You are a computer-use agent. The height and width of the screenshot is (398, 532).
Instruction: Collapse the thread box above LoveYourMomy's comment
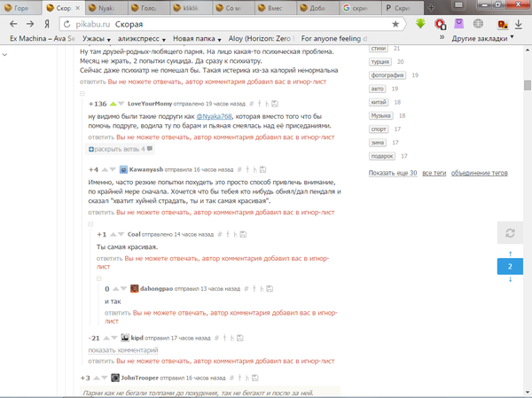point(82,93)
